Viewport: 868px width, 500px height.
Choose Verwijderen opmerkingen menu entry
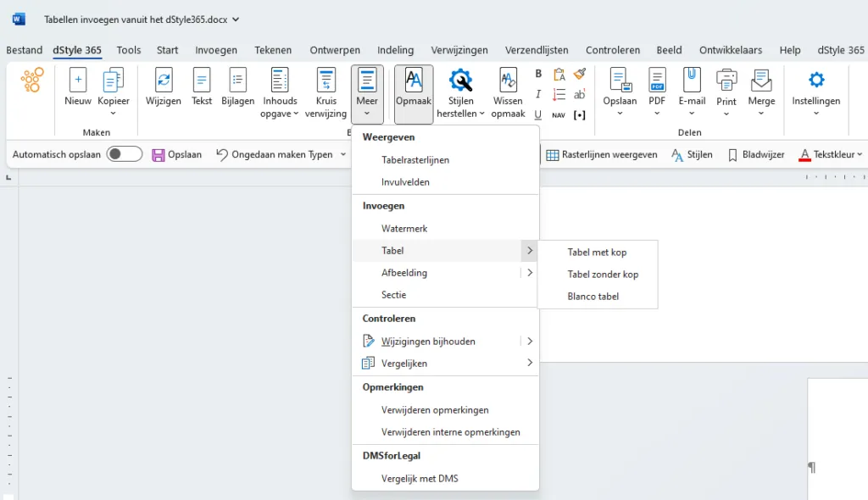[x=435, y=410]
